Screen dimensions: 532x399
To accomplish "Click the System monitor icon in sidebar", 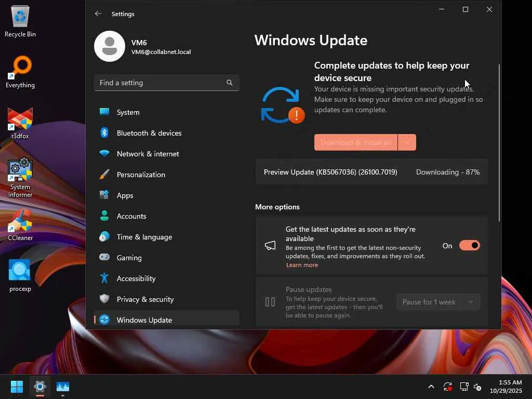I will (104, 112).
